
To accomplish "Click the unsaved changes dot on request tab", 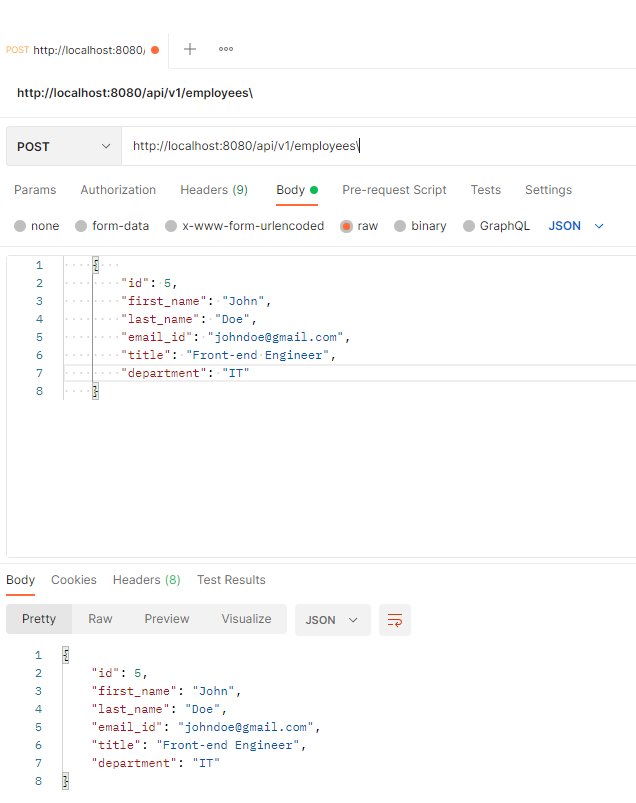I will [x=157, y=49].
